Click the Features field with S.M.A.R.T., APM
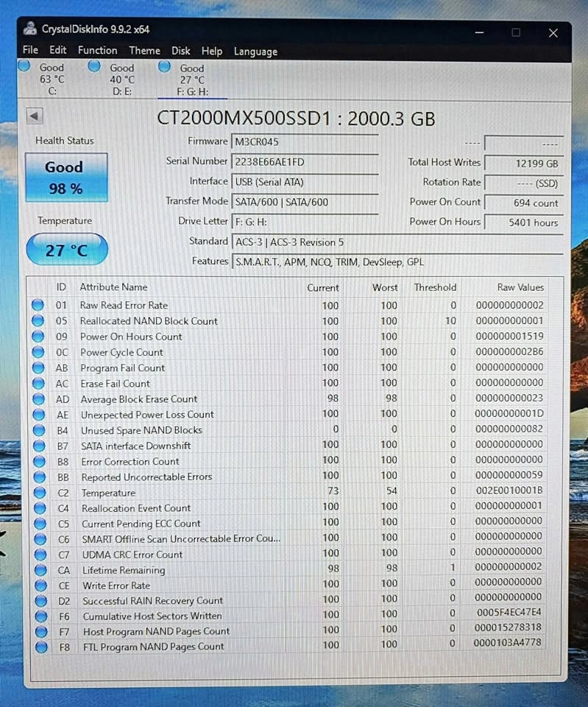 tap(397, 262)
